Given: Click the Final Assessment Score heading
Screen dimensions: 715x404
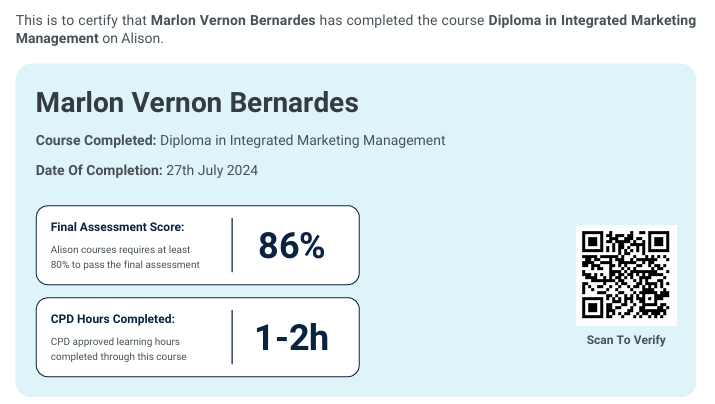Looking at the screenshot, I should tap(117, 227).
